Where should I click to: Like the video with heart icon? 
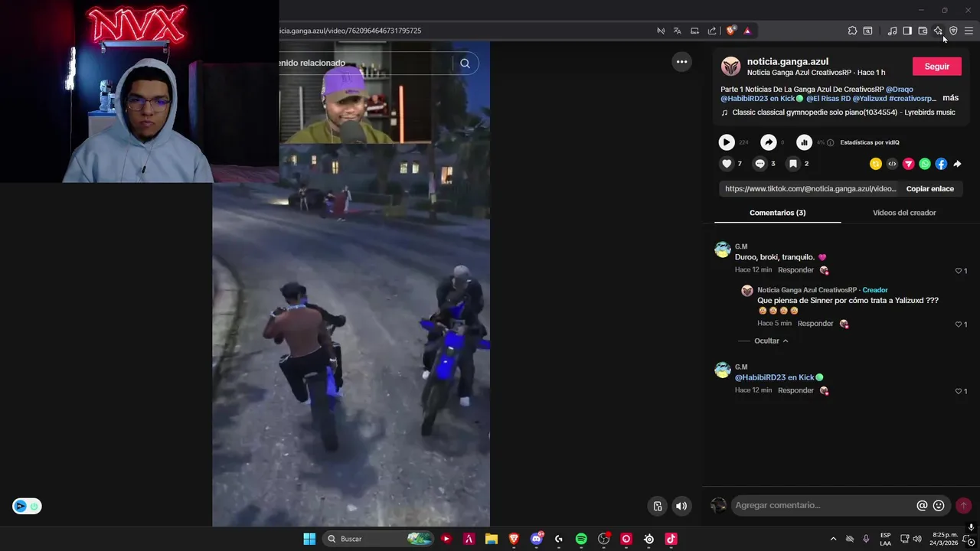point(727,164)
